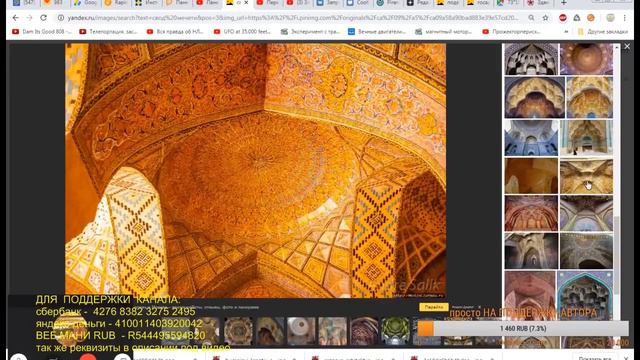640x360 pixels.
Task: Click the magnifier icon in the address bar
Action: click(x=531, y=18)
